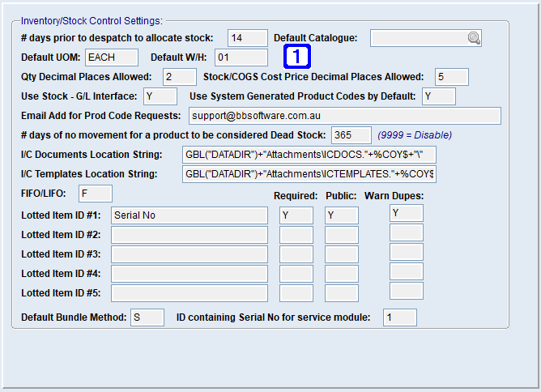This screenshot has height=392, width=541.
Task: Edit the Email Add for Prod Code Requests field
Action: pyautogui.click(x=345, y=116)
